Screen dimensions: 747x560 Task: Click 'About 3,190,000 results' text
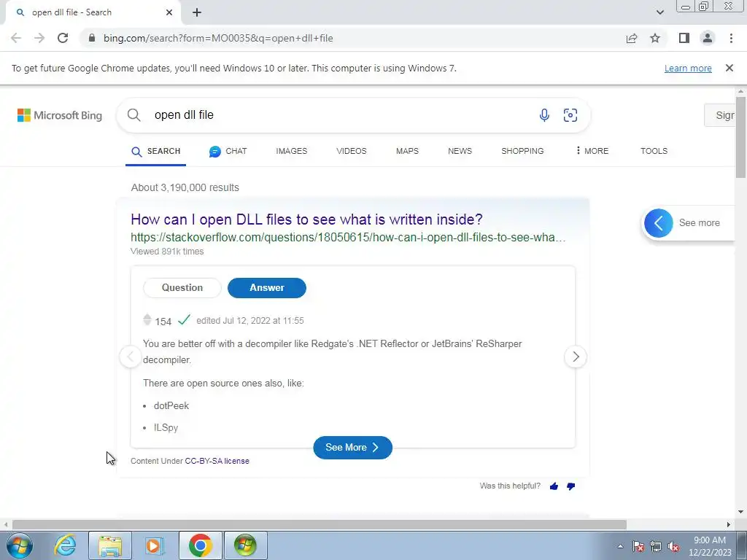pos(185,187)
